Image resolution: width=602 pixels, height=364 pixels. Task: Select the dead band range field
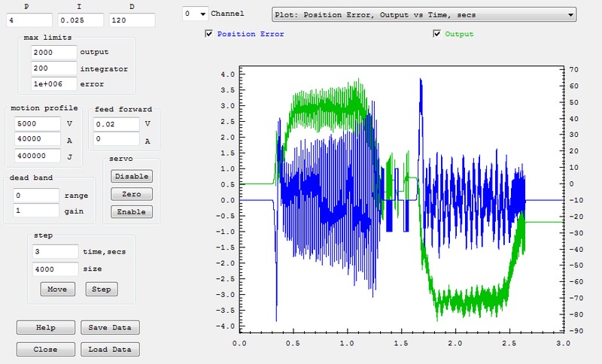click(36, 195)
